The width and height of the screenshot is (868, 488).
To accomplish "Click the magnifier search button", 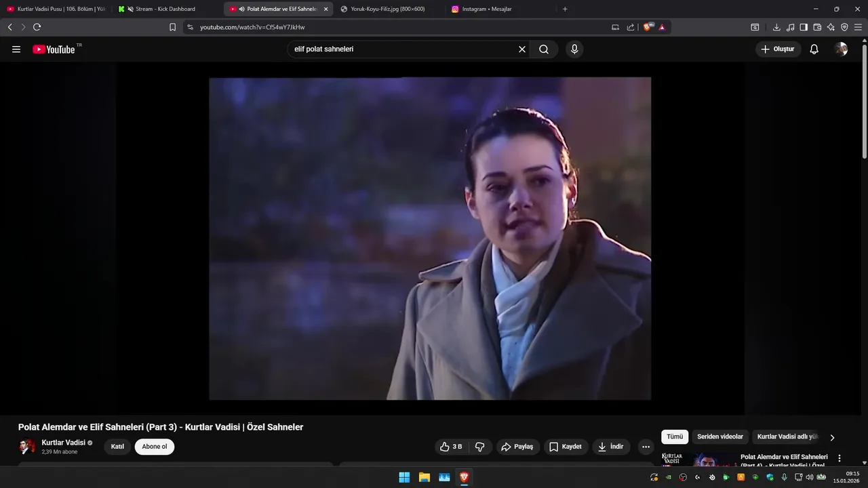I will click(544, 49).
